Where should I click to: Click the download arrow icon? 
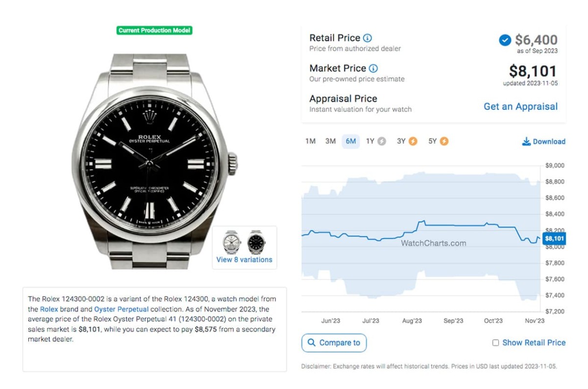pos(526,142)
